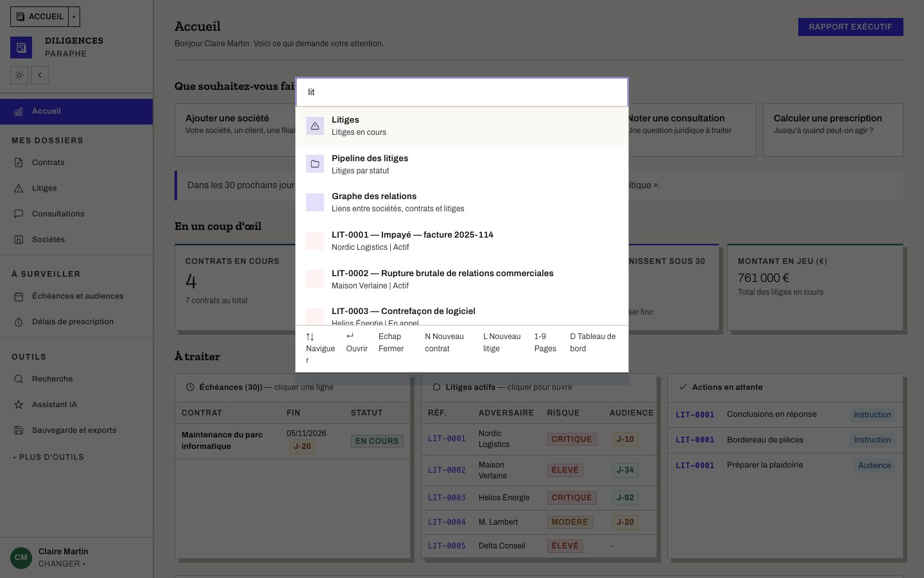Open the Accueil dropdown arrow at top left

[x=74, y=17]
